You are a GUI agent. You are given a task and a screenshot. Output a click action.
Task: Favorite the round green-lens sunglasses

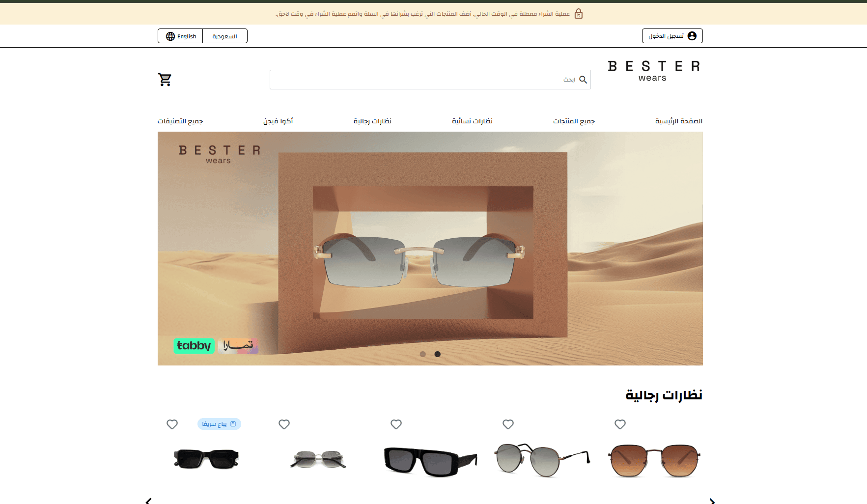[508, 424]
